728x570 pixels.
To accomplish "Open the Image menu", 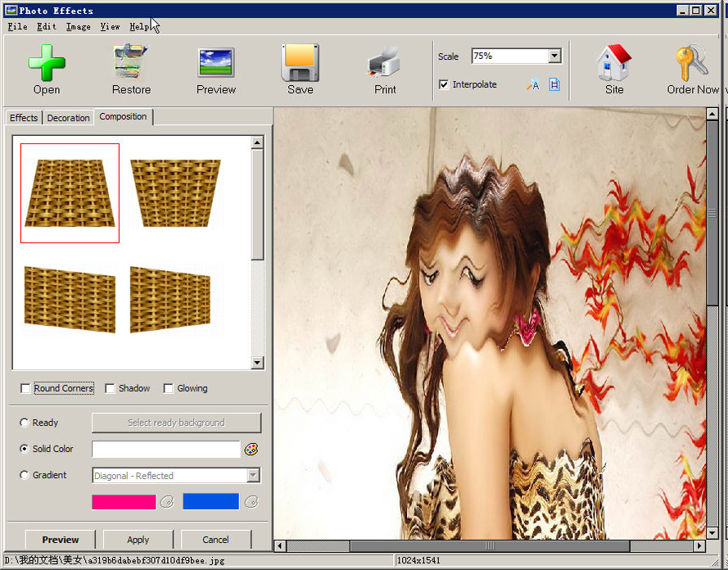I will coord(78,26).
